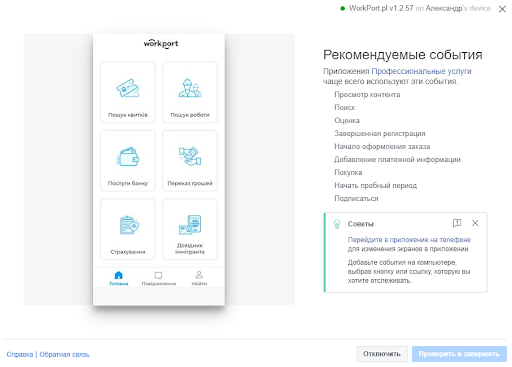Open the immigrant guide passport icon
Viewport: 512px width, 367px height.
(190, 225)
